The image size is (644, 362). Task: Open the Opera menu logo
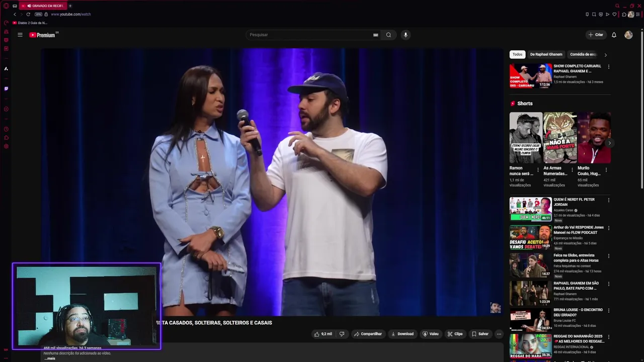(6, 6)
